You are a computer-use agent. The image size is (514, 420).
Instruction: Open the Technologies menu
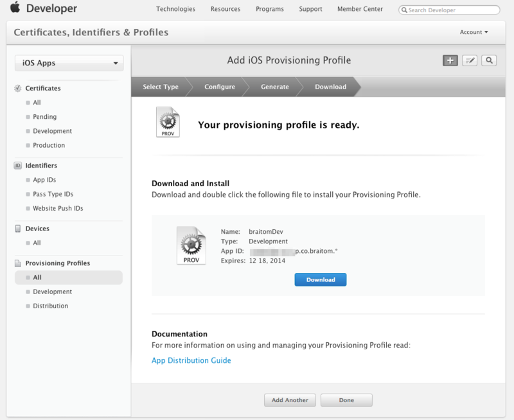coord(175,9)
